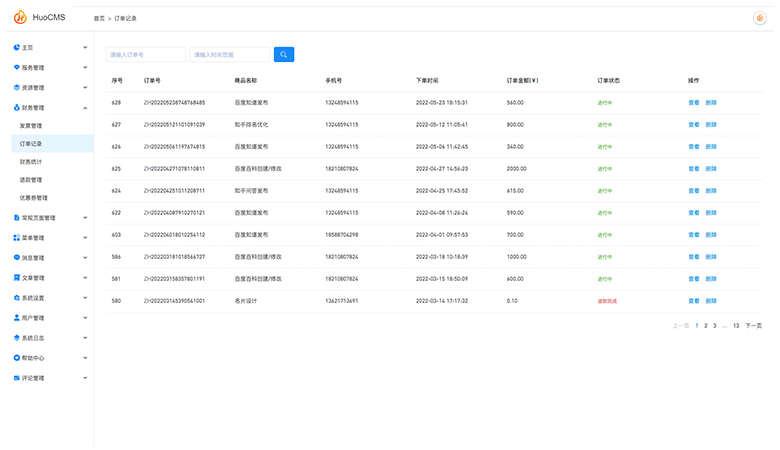
Task: Click order number ZH202205238748768485
Action: 174,103
